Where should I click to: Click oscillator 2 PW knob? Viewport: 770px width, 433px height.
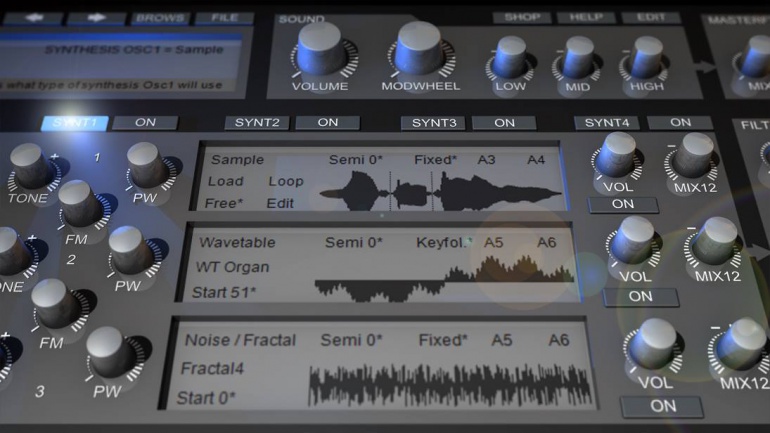pyautogui.click(x=130, y=250)
